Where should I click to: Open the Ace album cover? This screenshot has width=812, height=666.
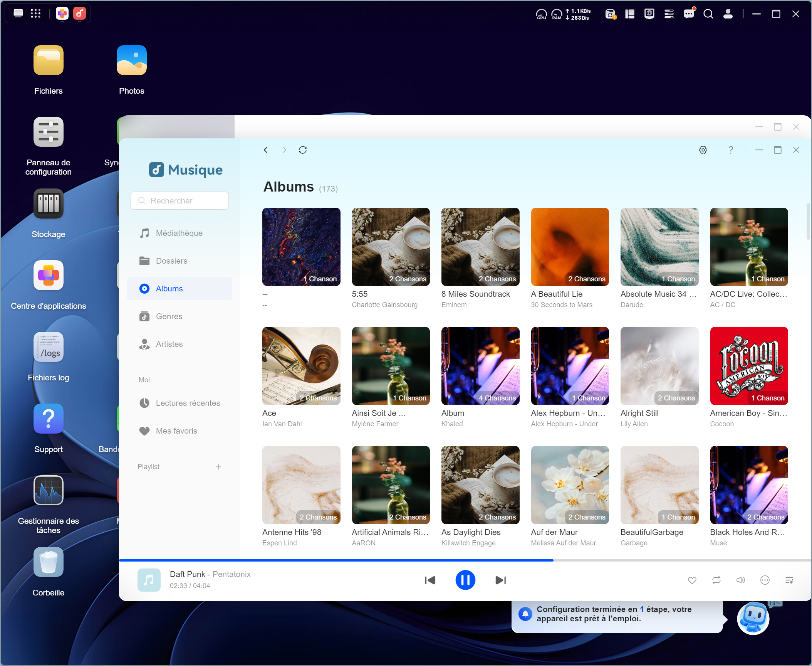pyautogui.click(x=301, y=366)
